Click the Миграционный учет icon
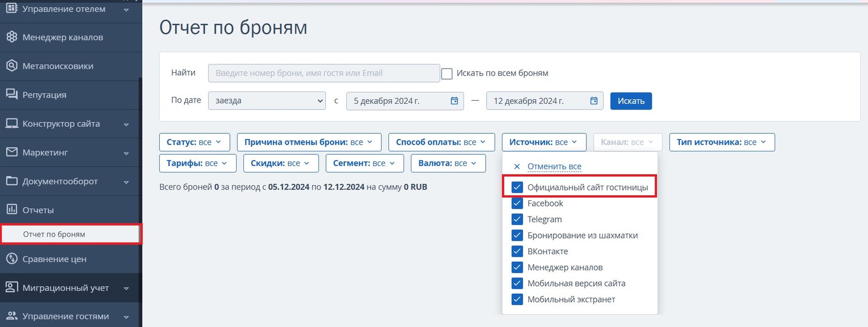The height and width of the screenshot is (327, 868). [11, 287]
